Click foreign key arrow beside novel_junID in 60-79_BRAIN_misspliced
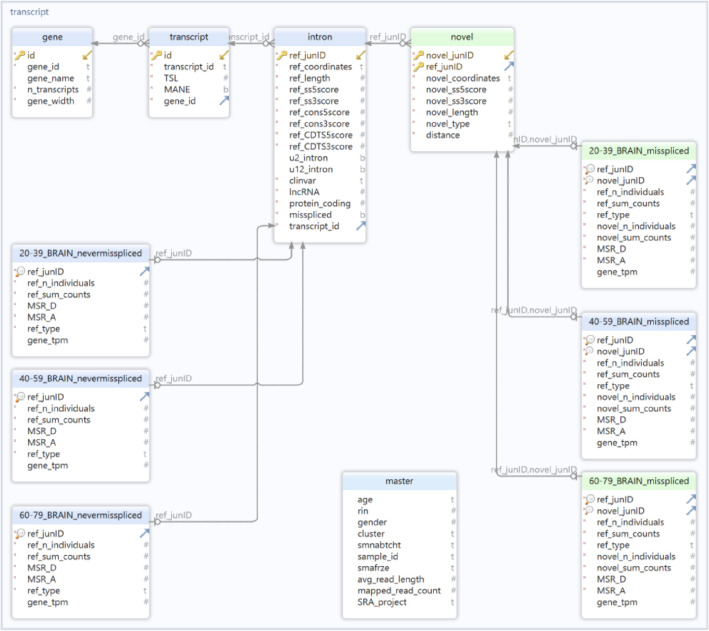The image size is (709, 631). (x=691, y=509)
